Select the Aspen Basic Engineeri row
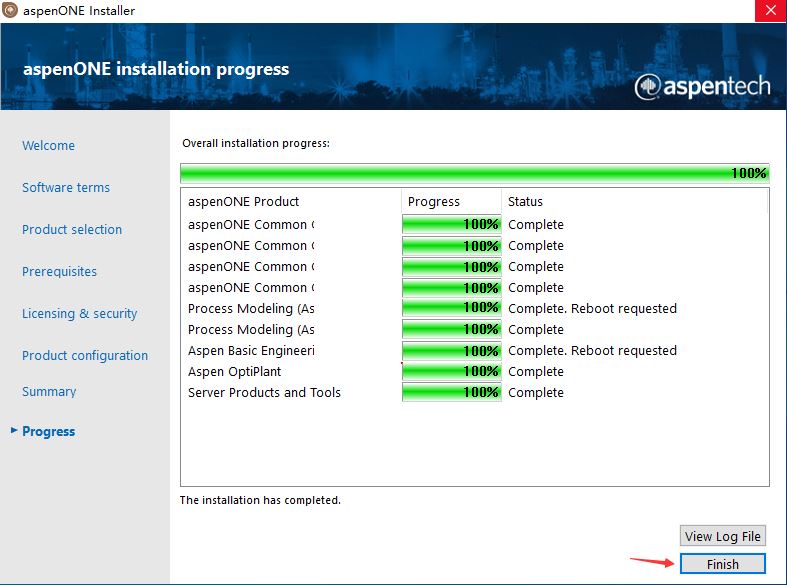The height and width of the screenshot is (585, 787). tap(474, 351)
